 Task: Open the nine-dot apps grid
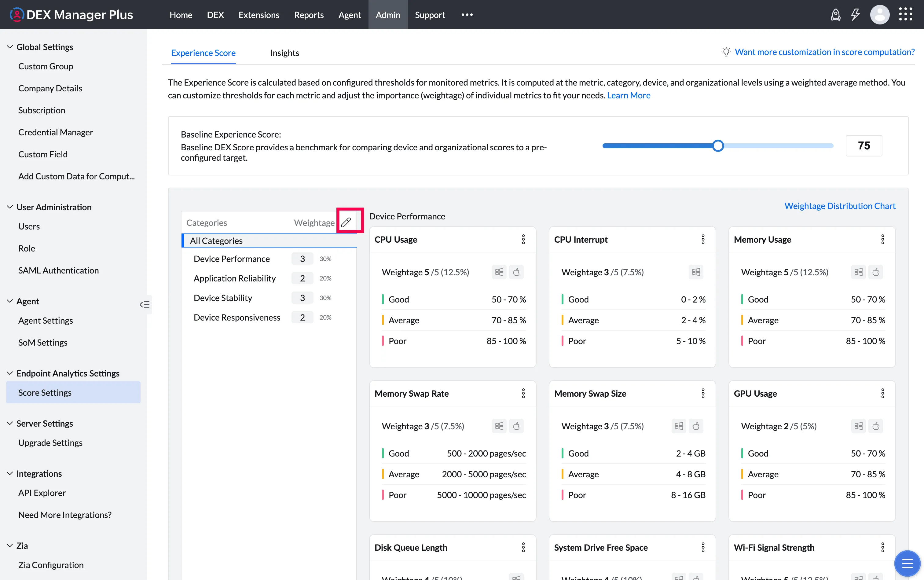pyautogui.click(x=906, y=14)
